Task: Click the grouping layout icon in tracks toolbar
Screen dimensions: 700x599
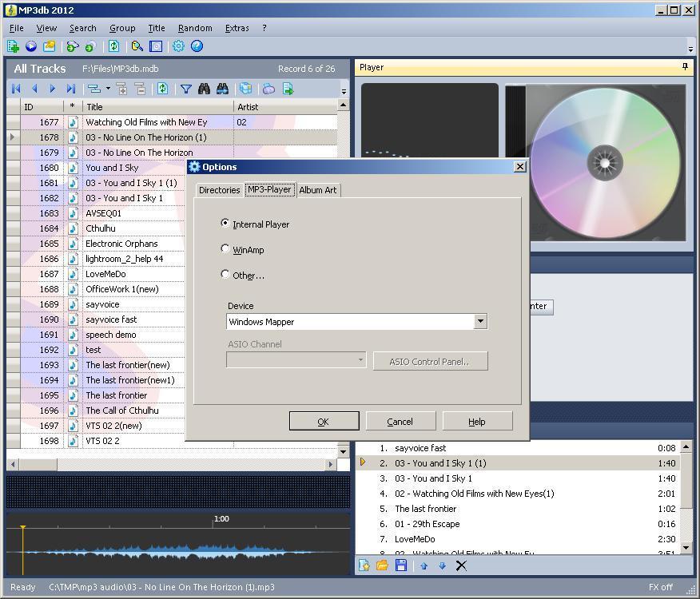Action: click(x=93, y=89)
